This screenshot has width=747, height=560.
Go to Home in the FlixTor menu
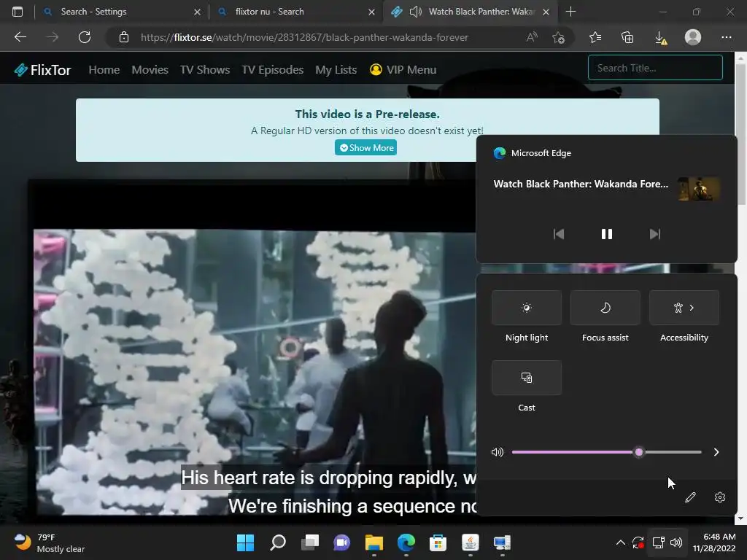tap(104, 70)
